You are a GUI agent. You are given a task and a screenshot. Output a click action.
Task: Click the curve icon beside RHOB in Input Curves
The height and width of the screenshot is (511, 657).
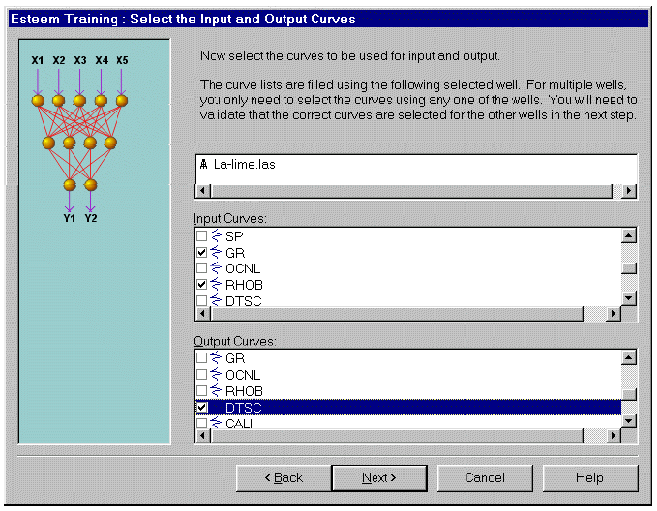coord(215,285)
